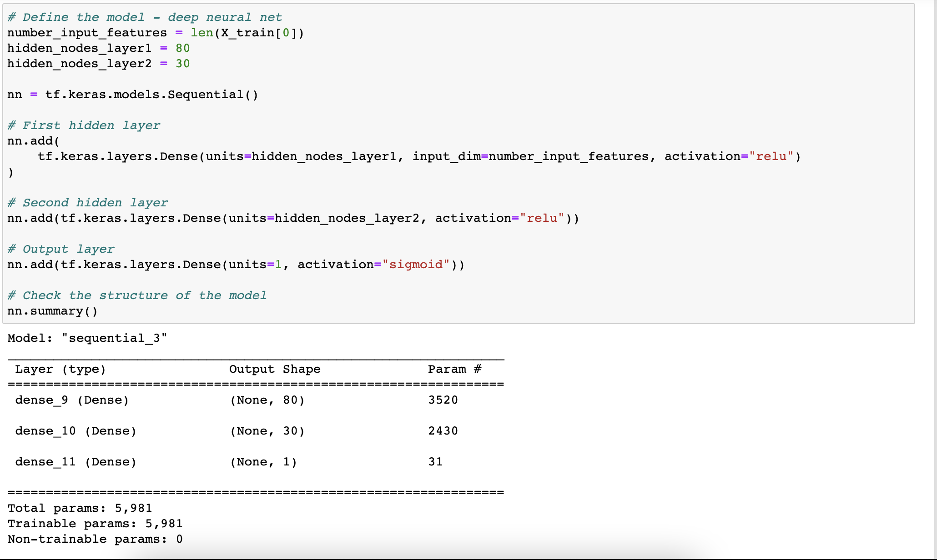The width and height of the screenshot is (937, 560).
Task: Click the 'Check the structure of the model' comment
Action: click(137, 295)
